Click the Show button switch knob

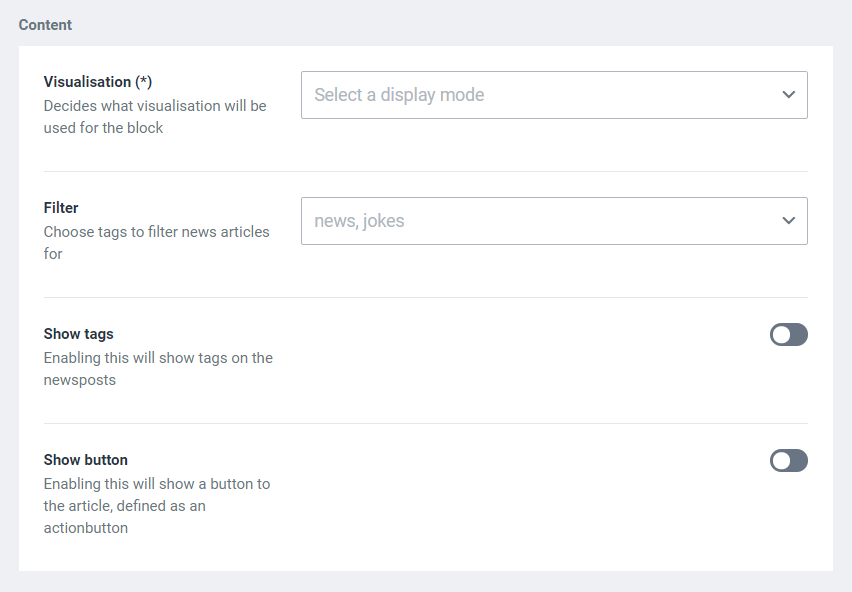tap(781, 461)
